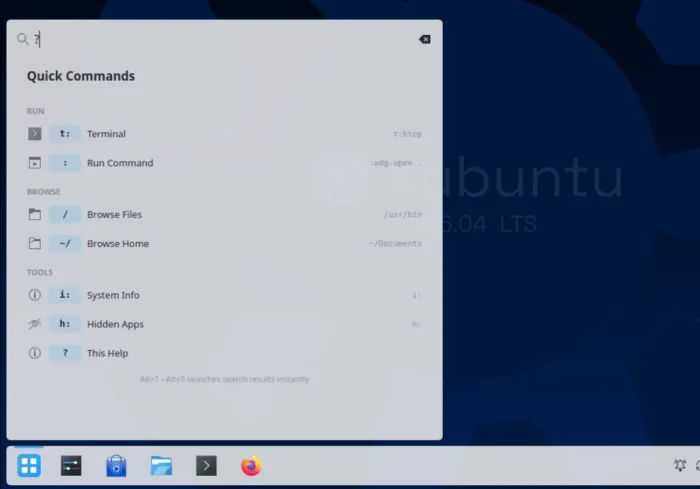Open the file manager from the taskbar
700x489 pixels.
coord(161,466)
